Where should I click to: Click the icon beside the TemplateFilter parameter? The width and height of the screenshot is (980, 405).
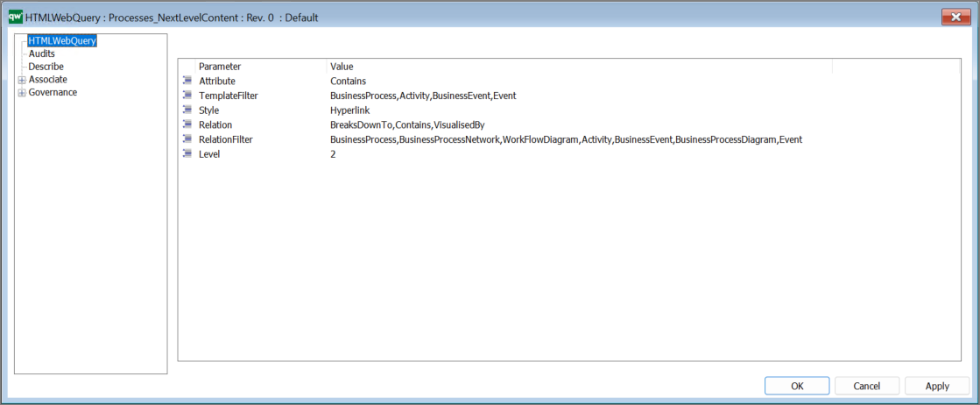[x=187, y=96]
